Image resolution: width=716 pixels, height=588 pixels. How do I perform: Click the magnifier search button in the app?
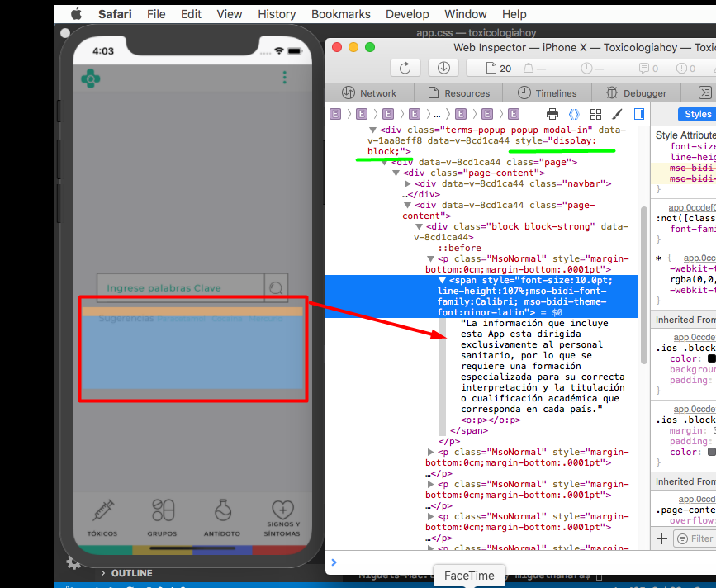point(277,287)
